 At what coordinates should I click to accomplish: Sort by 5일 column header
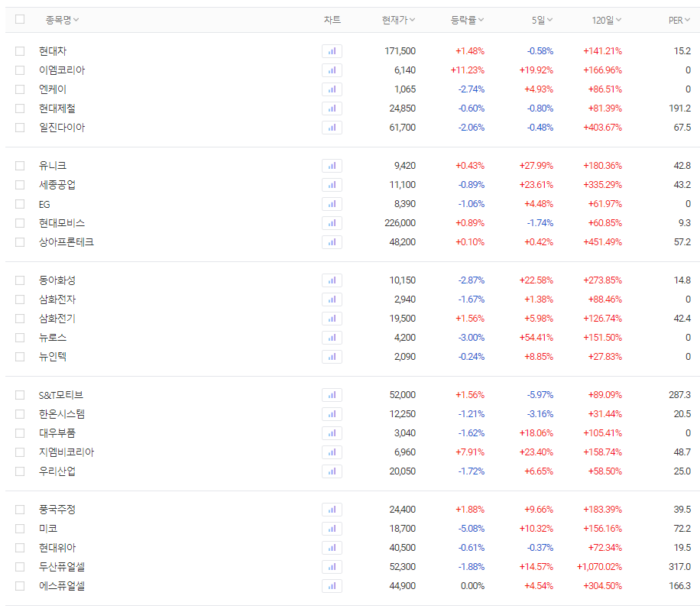542,20
